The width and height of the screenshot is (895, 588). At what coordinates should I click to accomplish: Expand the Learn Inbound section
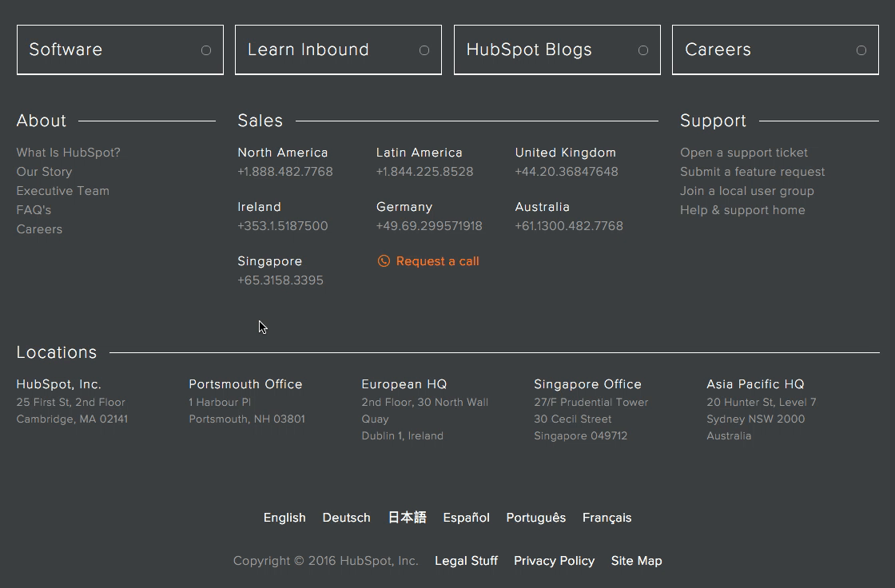point(339,50)
